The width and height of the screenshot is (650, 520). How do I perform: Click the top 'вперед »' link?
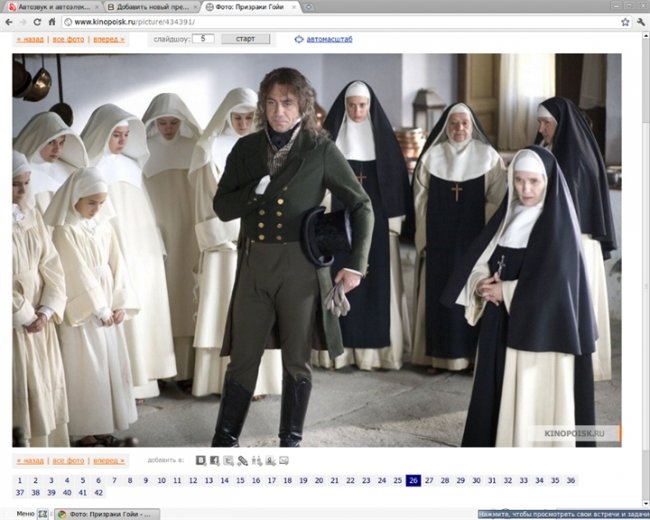(x=109, y=40)
